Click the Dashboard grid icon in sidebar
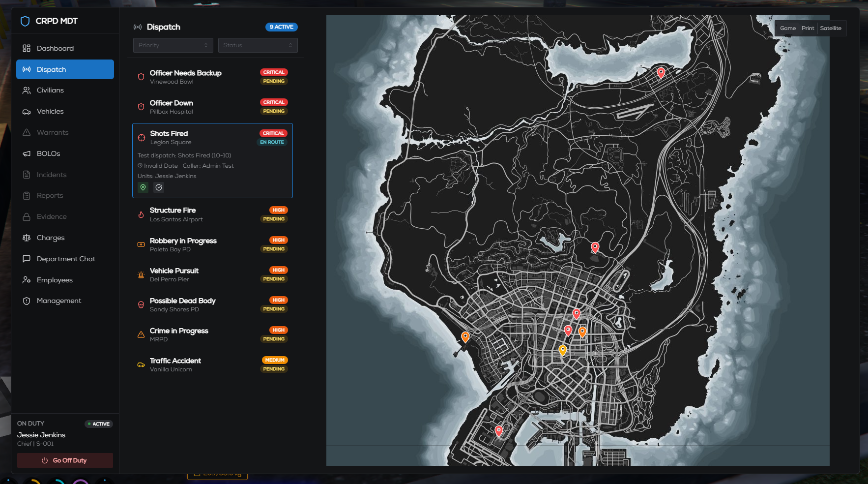The image size is (868, 484). coord(27,48)
